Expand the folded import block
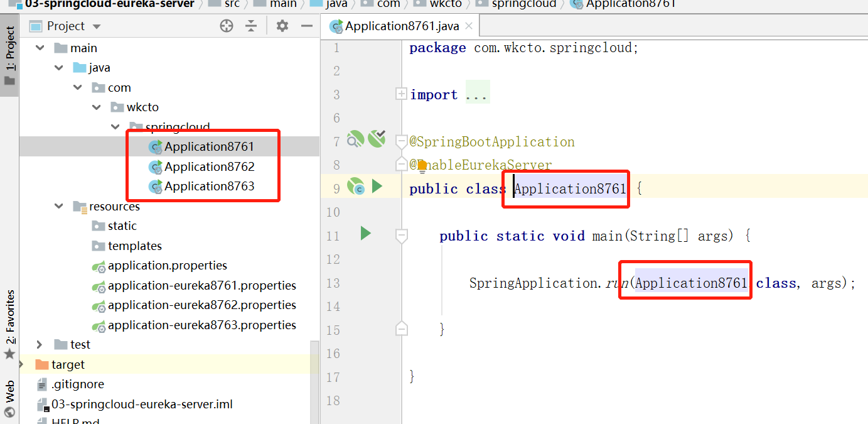Viewport: 868px width, 424px height. [401, 94]
